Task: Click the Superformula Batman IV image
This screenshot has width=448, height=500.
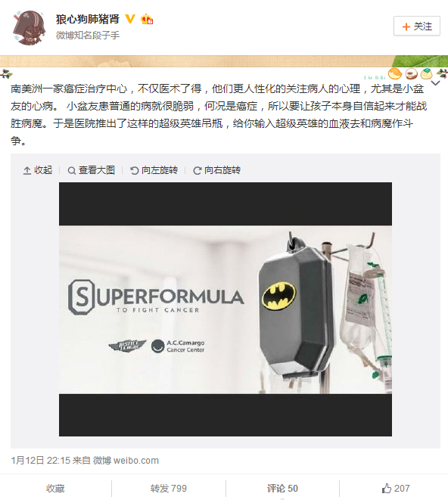Action: pyautogui.click(x=226, y=309)
